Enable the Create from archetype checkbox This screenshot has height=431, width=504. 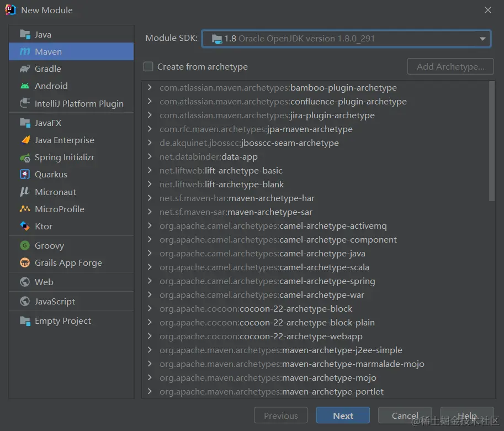(x=148, y=67)
